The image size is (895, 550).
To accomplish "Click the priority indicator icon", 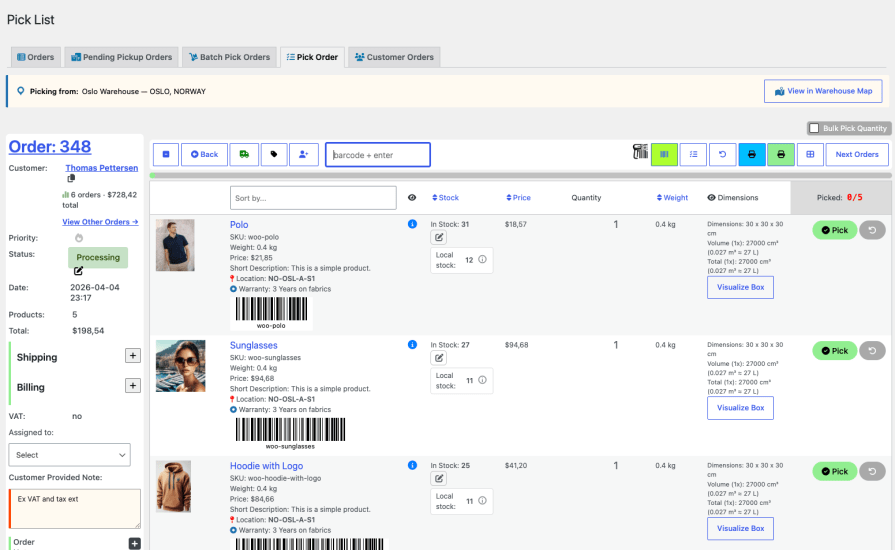I will coord(79,238).
